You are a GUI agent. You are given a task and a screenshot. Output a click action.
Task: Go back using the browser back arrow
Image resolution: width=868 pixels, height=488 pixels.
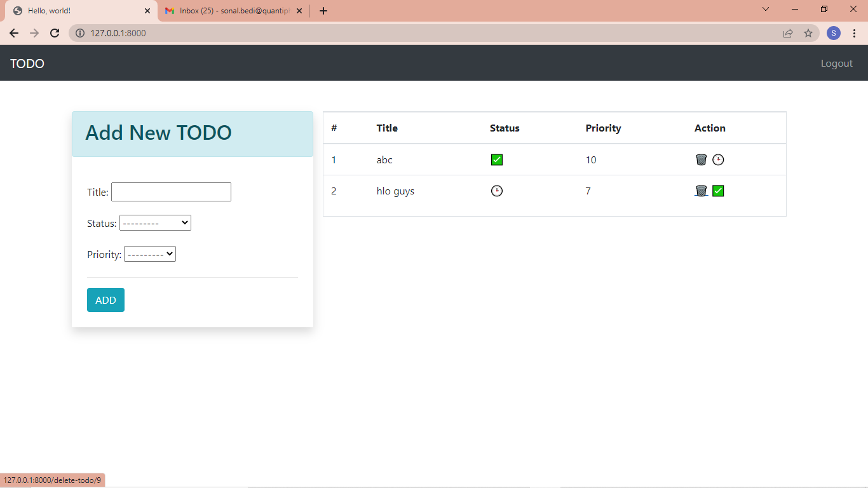(x=14, y=33)
